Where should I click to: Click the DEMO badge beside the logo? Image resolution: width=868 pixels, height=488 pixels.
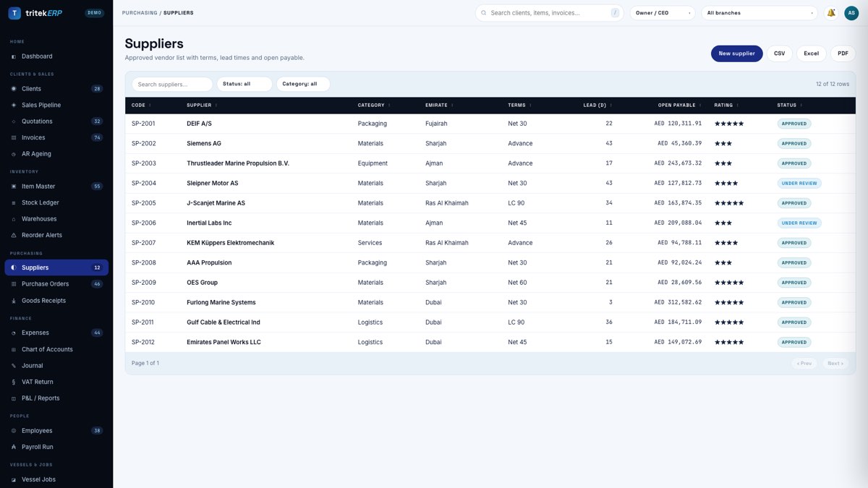click(94, 13)
